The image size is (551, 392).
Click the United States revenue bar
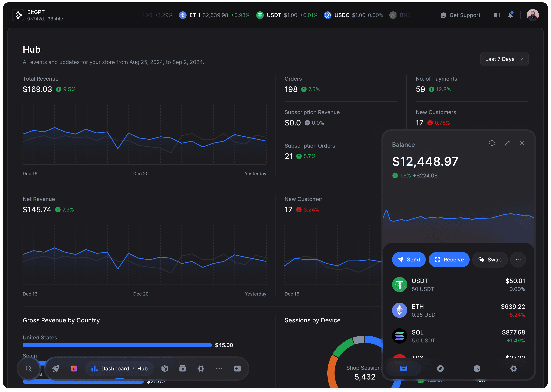pyautogui.click(x=117, y=345)
